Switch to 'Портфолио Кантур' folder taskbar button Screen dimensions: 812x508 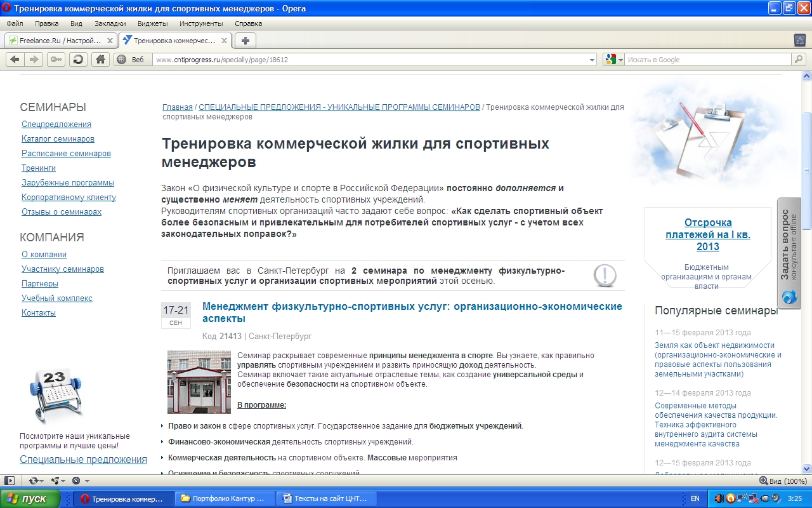[225, 498]
